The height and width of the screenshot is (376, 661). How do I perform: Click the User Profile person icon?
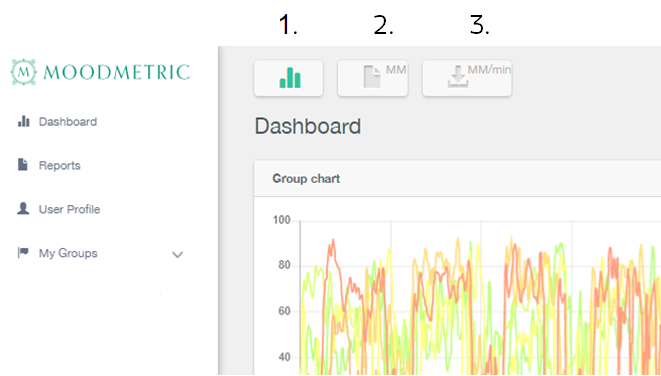(x=23, y=208)
